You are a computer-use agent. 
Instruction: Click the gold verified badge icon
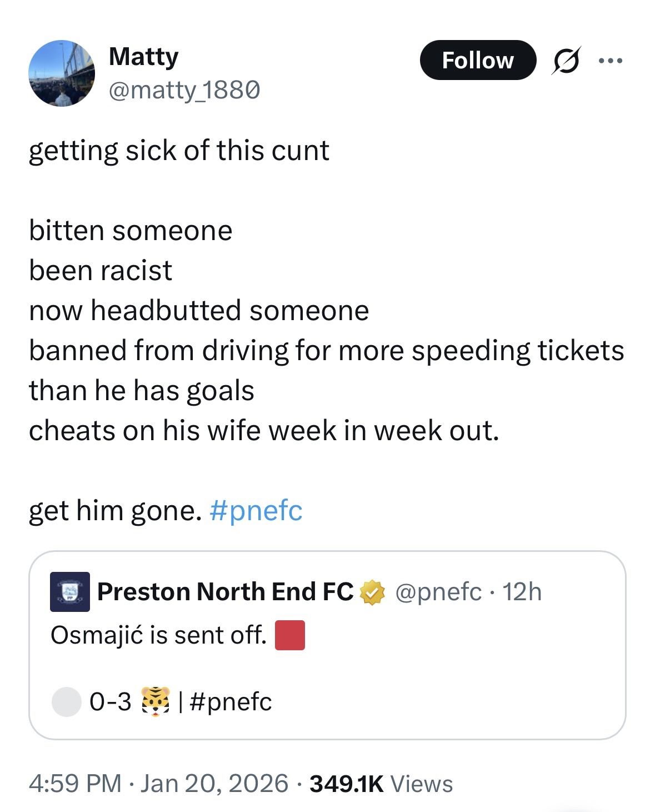372,592
